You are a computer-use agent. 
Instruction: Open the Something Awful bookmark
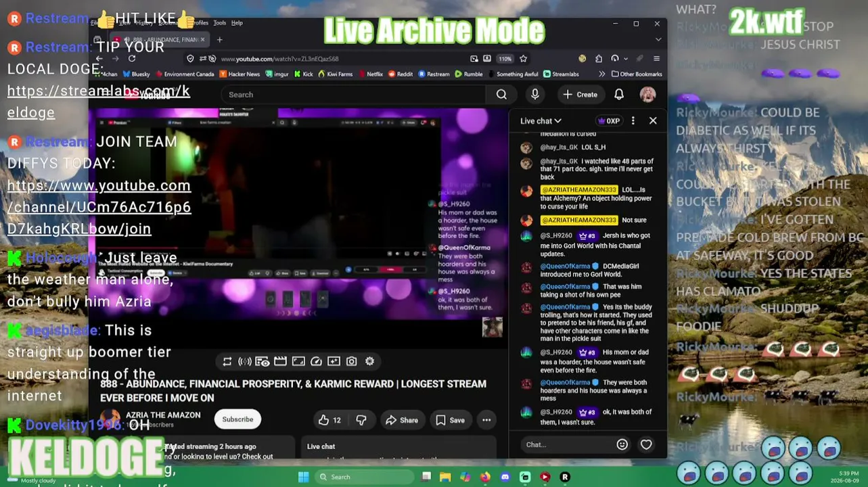[x=513, y=74]
